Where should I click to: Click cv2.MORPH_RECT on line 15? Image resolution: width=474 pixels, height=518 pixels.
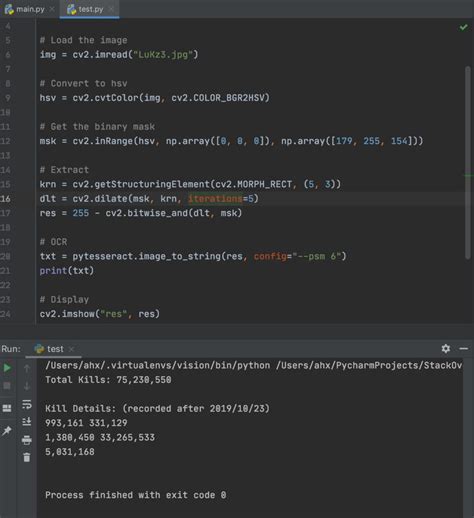click(253, 184)
